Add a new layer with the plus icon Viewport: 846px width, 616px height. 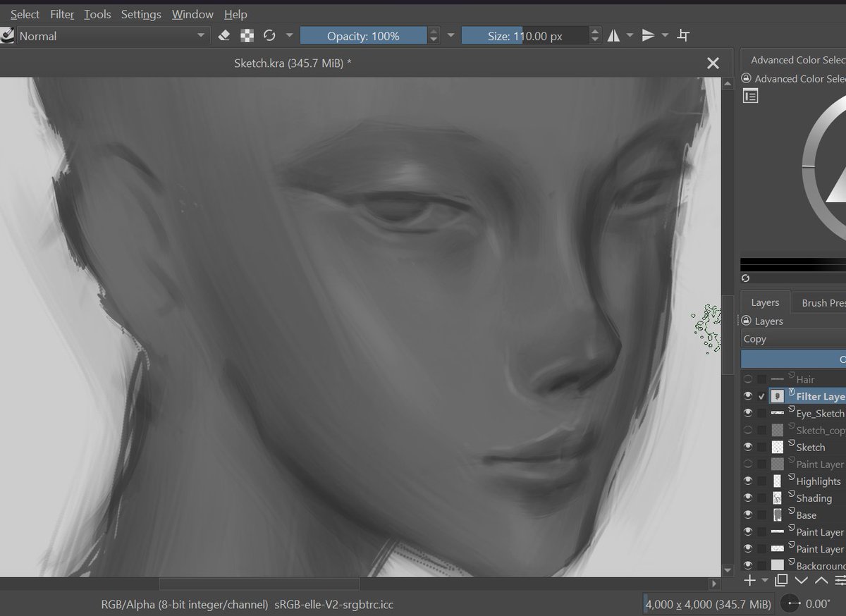tap(749, 580)
